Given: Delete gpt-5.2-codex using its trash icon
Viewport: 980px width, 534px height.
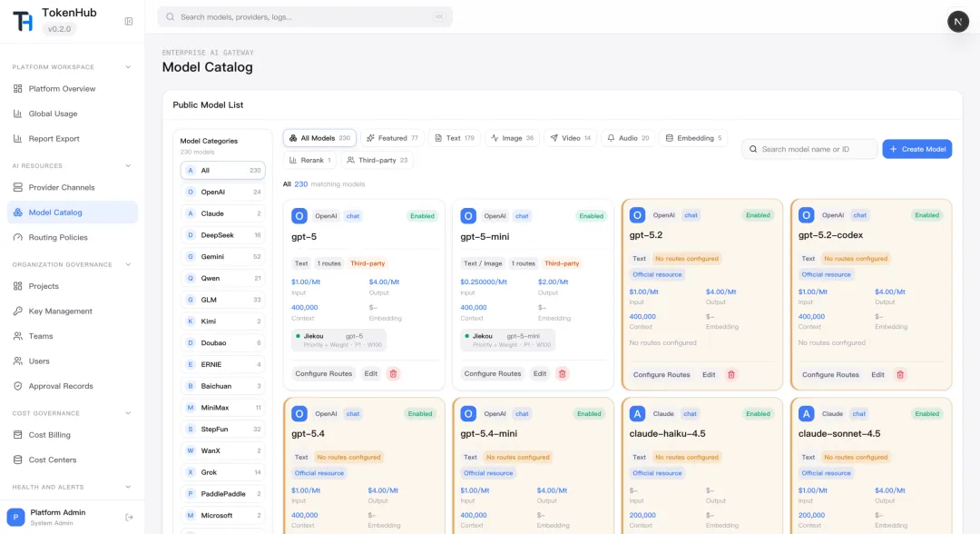Looking at the screenshot, I should (900, 374).
